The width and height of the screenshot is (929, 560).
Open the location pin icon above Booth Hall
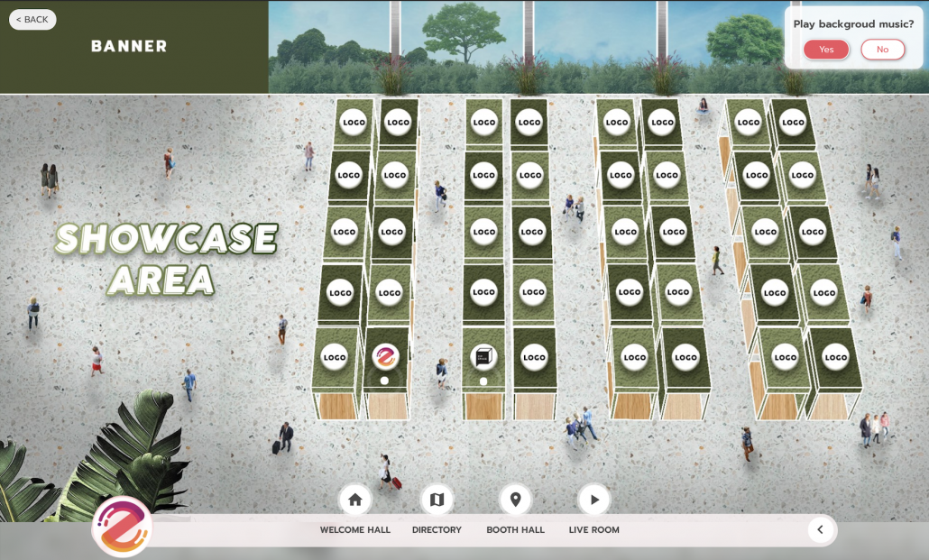(515, 499)
